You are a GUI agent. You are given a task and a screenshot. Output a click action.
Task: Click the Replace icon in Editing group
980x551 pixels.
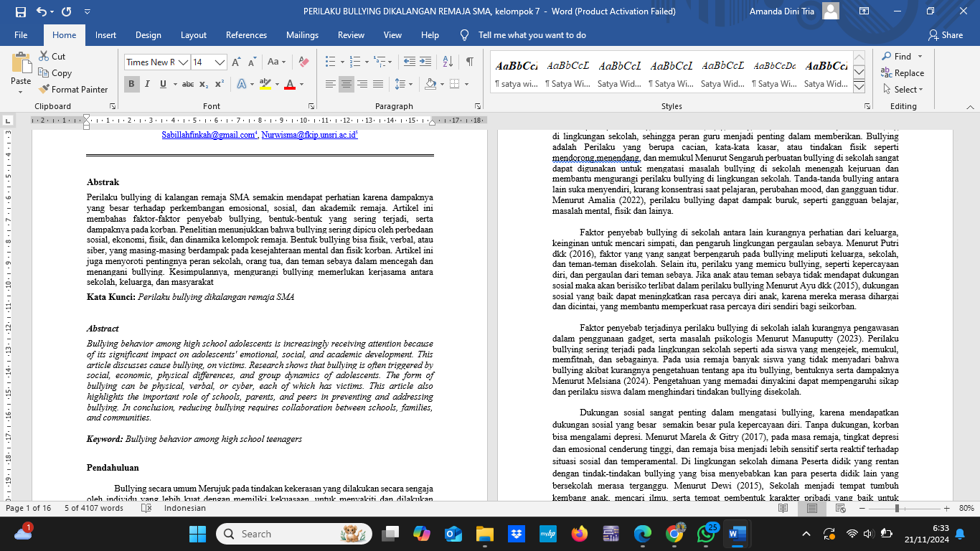click(x=887, y=72)
